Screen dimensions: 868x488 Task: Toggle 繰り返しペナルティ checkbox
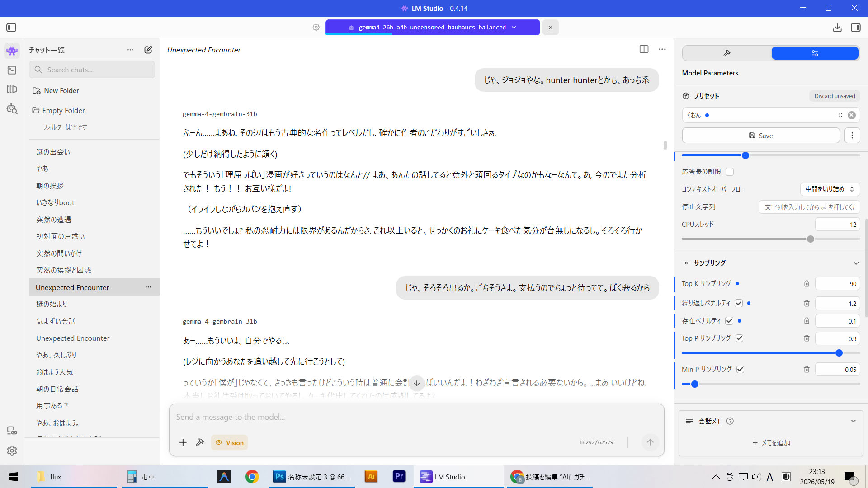[739, 303]
